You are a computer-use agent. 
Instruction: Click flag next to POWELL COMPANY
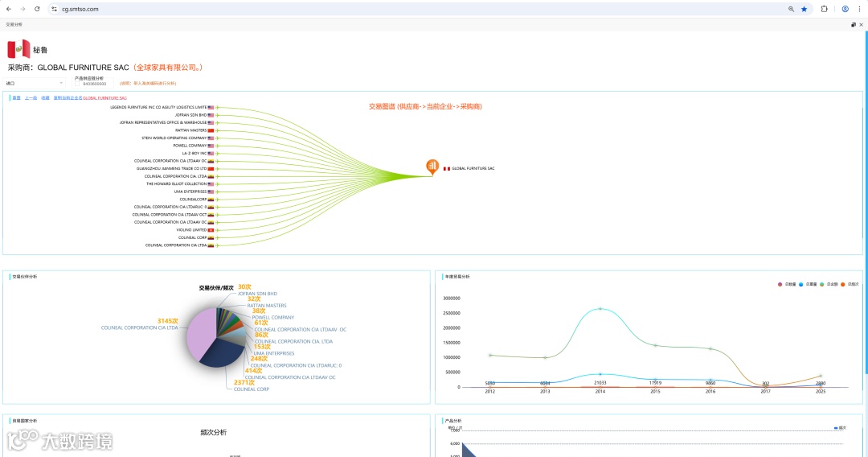point(211,146)
